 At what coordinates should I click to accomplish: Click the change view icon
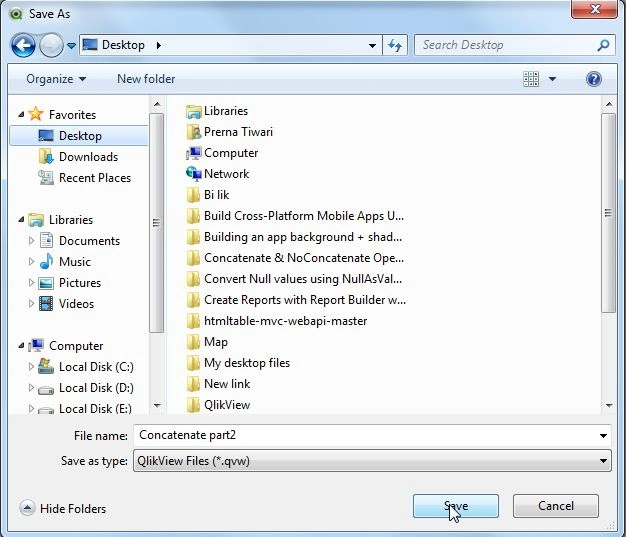click(x=531, y=79)
